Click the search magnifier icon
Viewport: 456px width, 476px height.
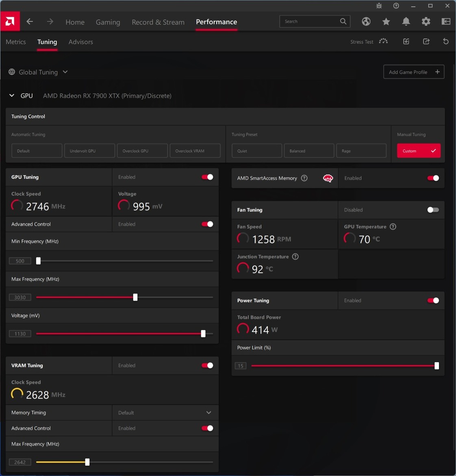(343, 21)
